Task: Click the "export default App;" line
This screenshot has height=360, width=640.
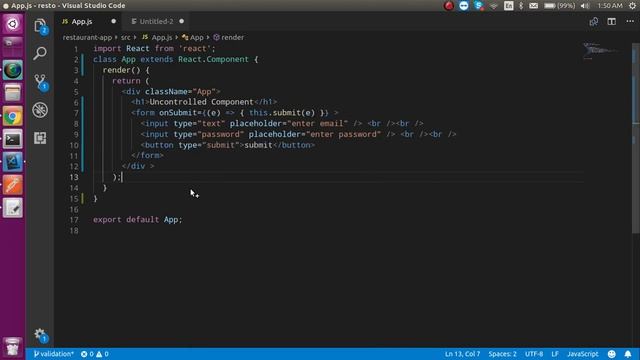Action: point(138,220)
